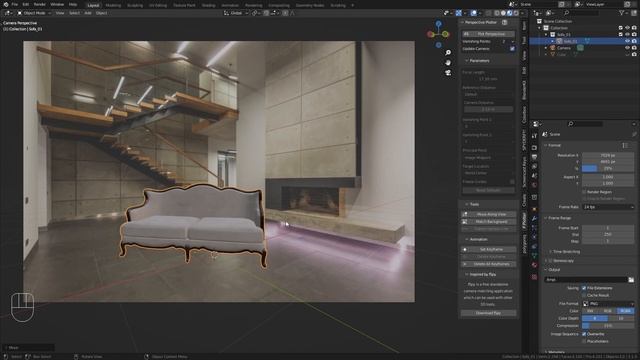Screen dimensions: 640x360
Task: Adjust the resolution percentage slider
Action: [608, 168]
